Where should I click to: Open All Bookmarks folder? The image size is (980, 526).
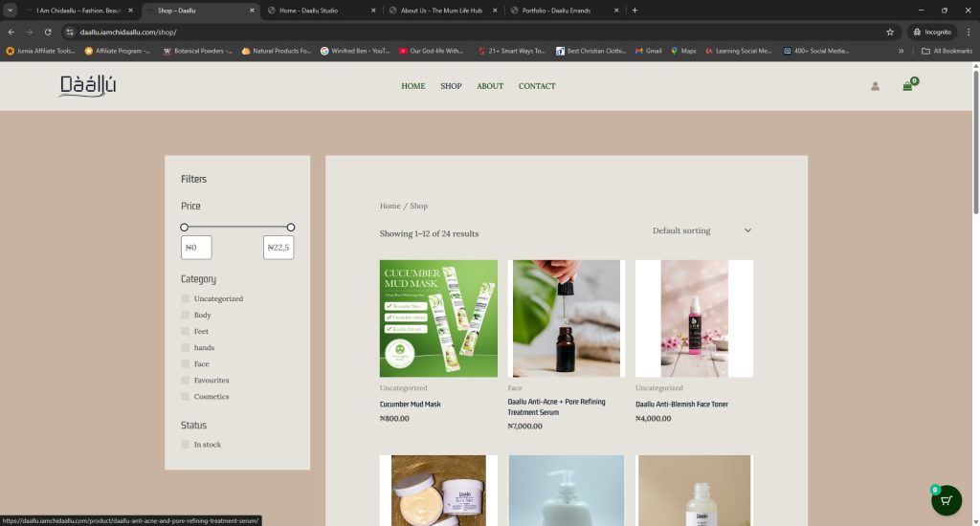pyautogui.click(x=947, y=52)
